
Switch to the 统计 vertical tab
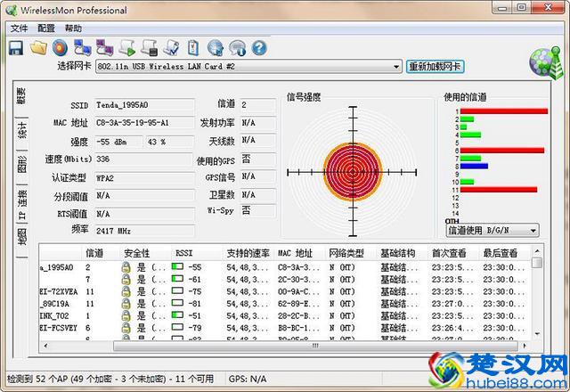point(21,131)
